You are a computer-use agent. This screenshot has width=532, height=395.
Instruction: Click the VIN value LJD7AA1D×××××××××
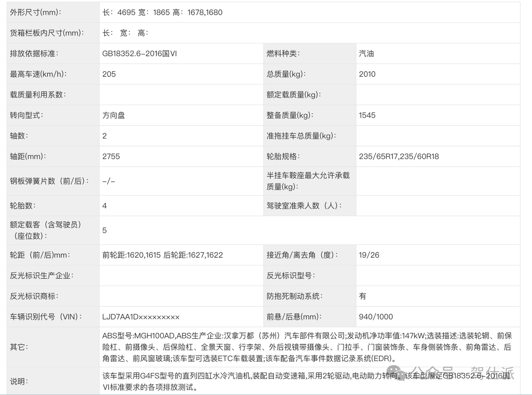141,317
